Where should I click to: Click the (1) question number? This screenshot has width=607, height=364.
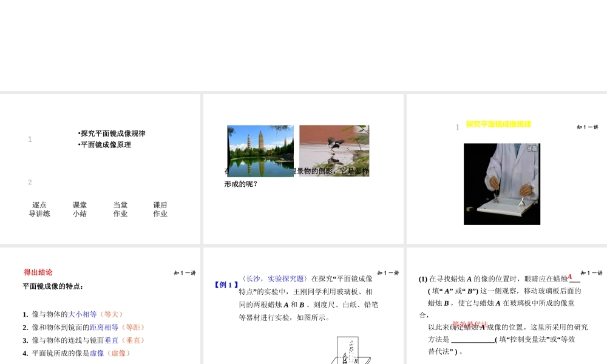422,279
